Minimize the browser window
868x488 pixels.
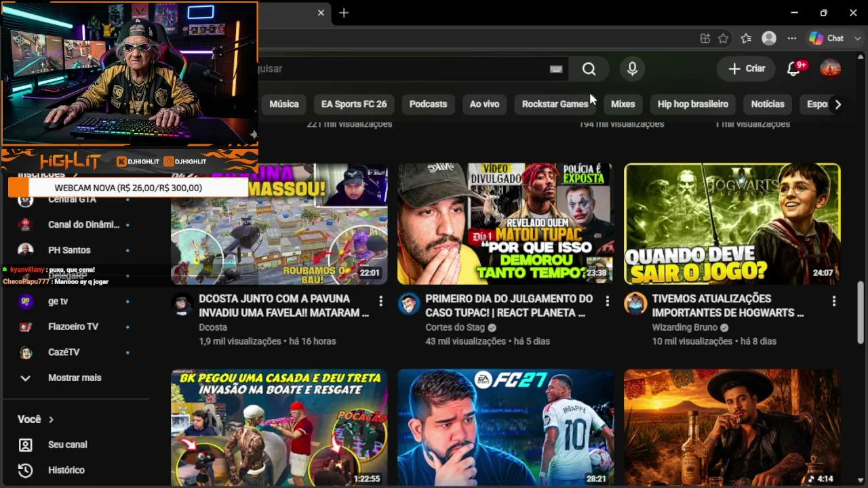click(794, 13)
